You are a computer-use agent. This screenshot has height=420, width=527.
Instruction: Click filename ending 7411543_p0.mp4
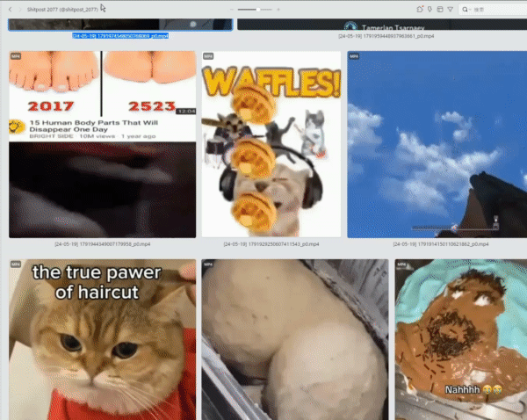click(271, 244)
